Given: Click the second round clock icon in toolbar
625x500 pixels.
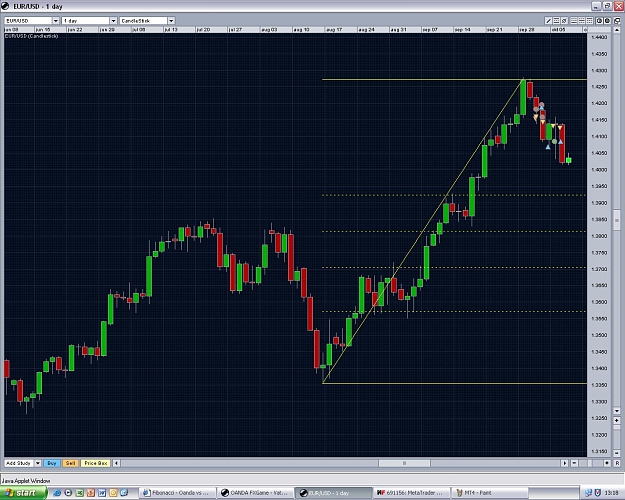Looking at the screenshot, I should click(x=607, y=21).
